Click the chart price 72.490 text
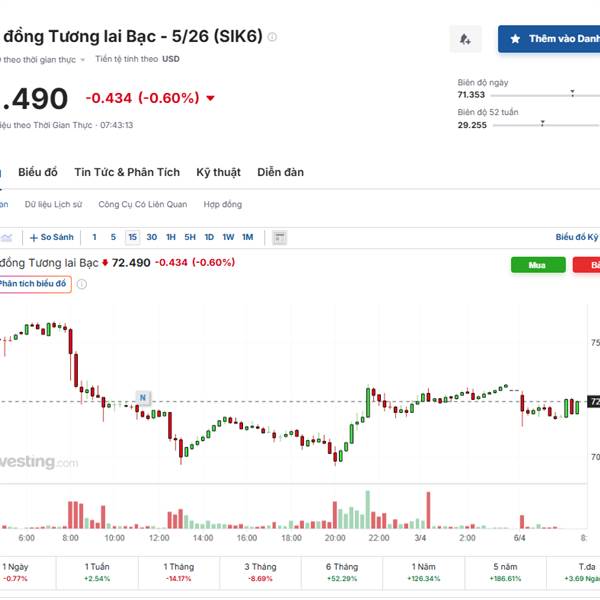This screenshot has height=600, width=600. click(131, 263)
